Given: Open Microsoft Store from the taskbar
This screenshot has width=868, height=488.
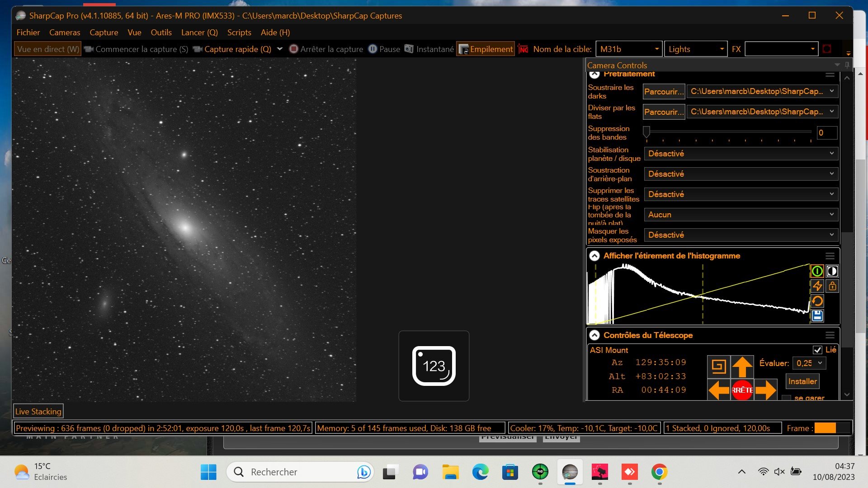Looking at the screenshot, I should (510, 472).
